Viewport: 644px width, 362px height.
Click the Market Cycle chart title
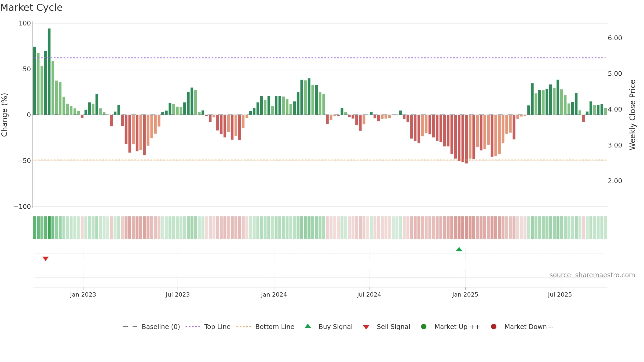click(x=31, y=8)
